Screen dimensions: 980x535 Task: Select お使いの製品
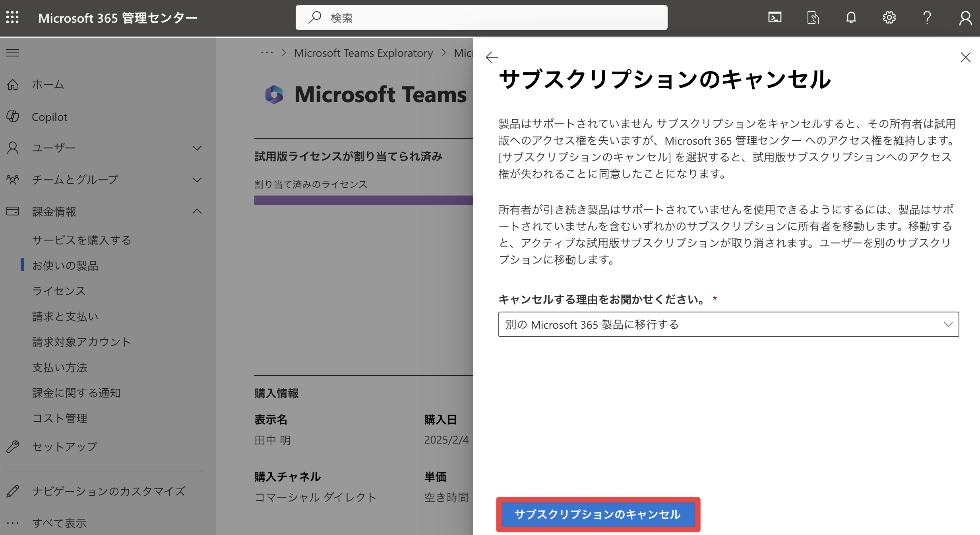[x=65, y=266]
